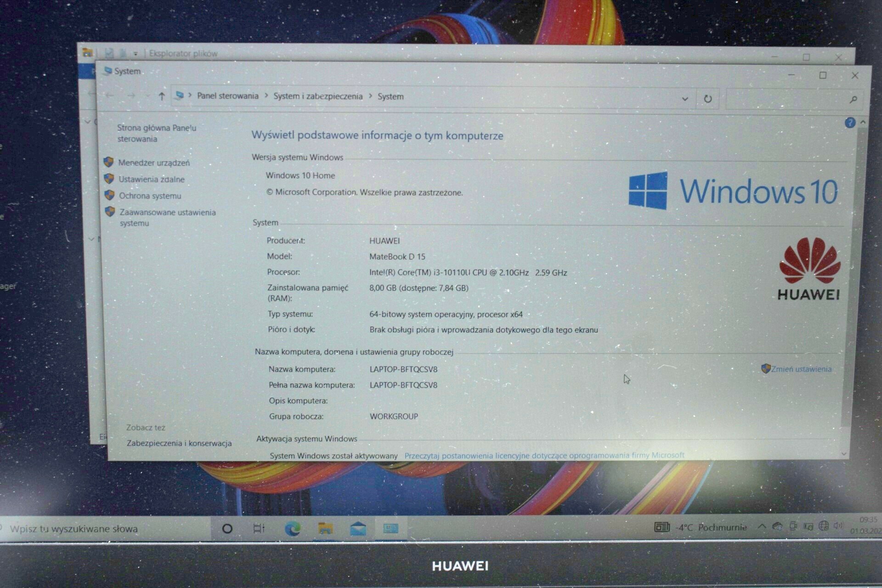Open Menedżer urządzeń from the sidebar
882x588 pixels.
pos(153,163)
